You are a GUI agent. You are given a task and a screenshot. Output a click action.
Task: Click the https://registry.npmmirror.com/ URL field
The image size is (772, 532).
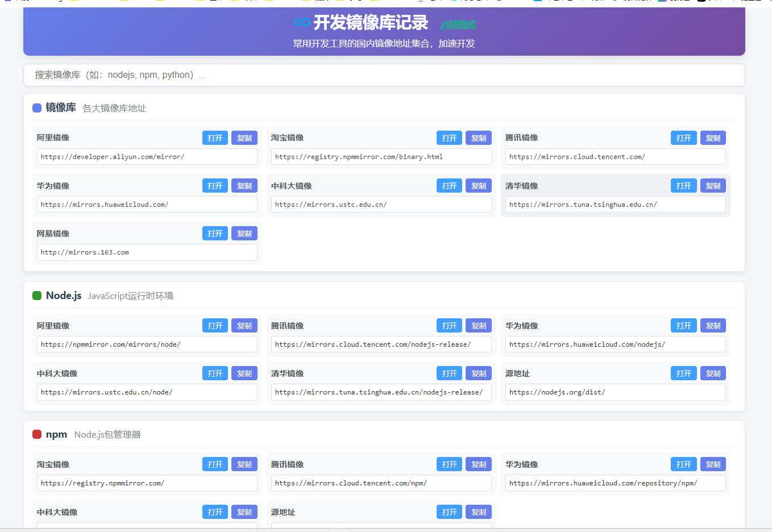click(147, 483)
